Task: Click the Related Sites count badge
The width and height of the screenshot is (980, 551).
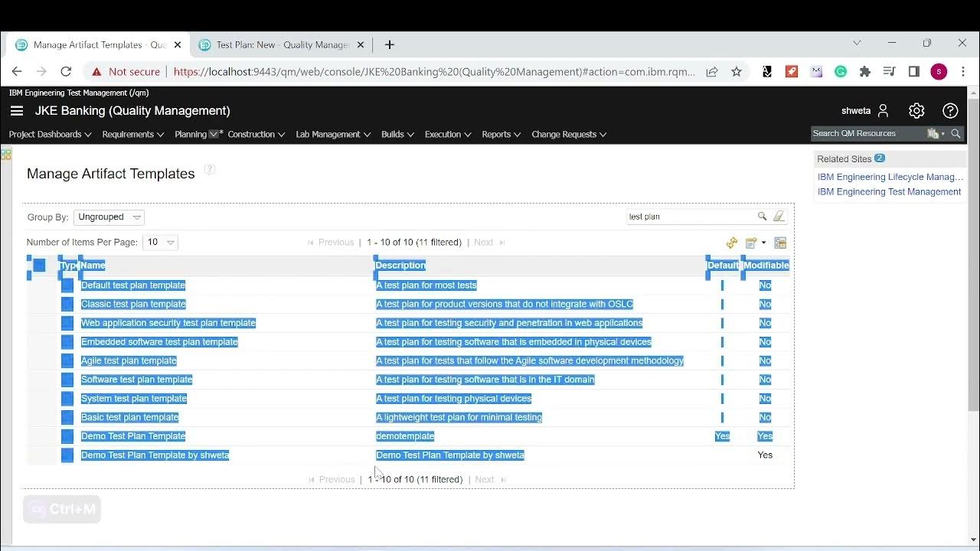Action: 880,158
